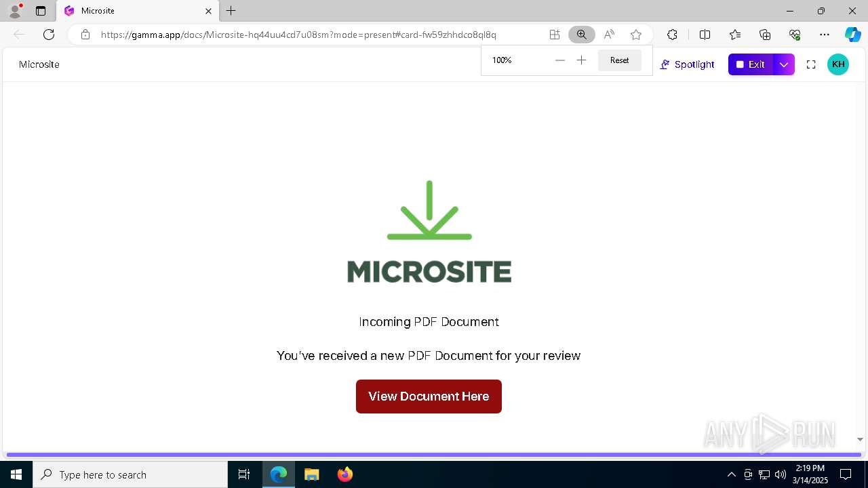Image resolution: width=868 pixels, height=488 pixels.
Task: Reset the zoom level
Action: tap(619, 60)
